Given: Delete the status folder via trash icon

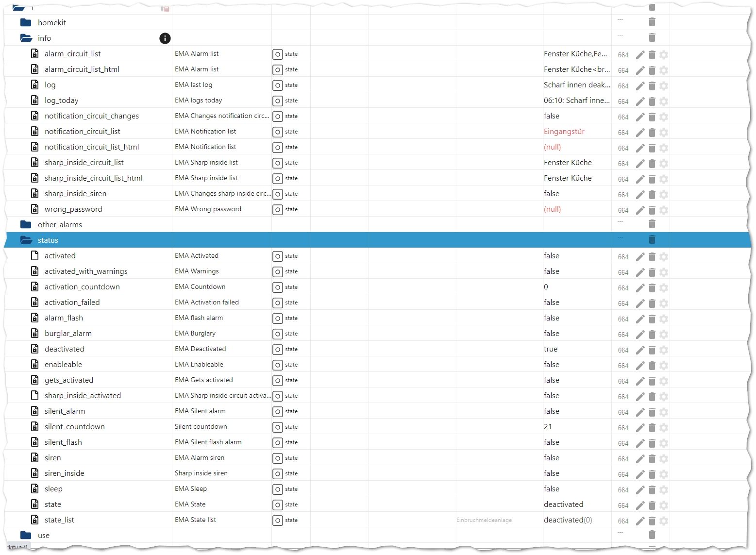Looking at the screenshot, I should point(652,239).
